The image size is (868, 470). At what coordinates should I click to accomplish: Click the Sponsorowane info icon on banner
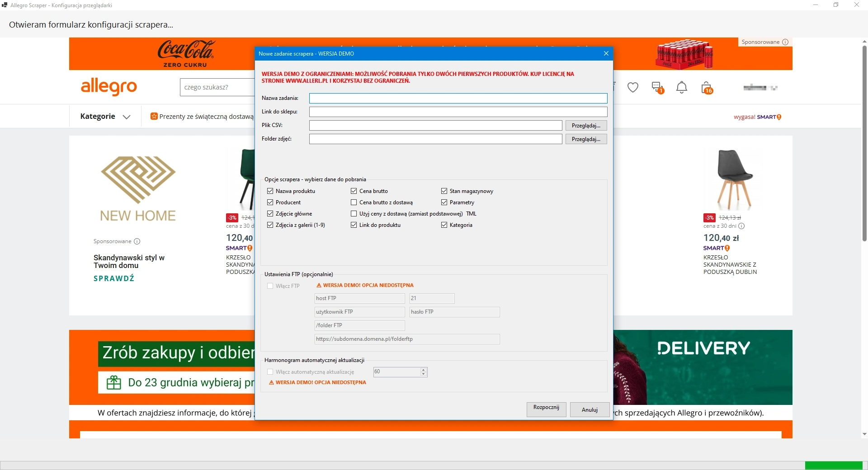point(785,42)
